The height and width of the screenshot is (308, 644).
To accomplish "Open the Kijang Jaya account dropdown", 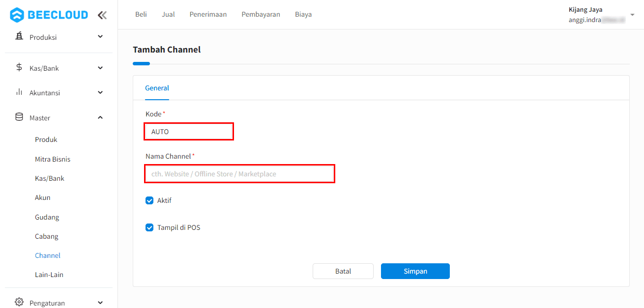I will pyautogui.click(x=632, y=15).
